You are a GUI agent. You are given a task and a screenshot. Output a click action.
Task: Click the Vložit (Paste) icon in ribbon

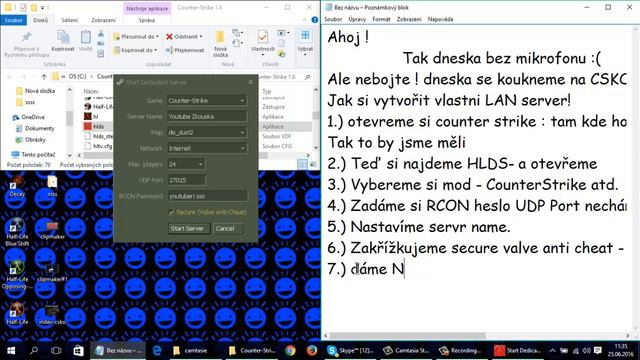click(85, 38)
